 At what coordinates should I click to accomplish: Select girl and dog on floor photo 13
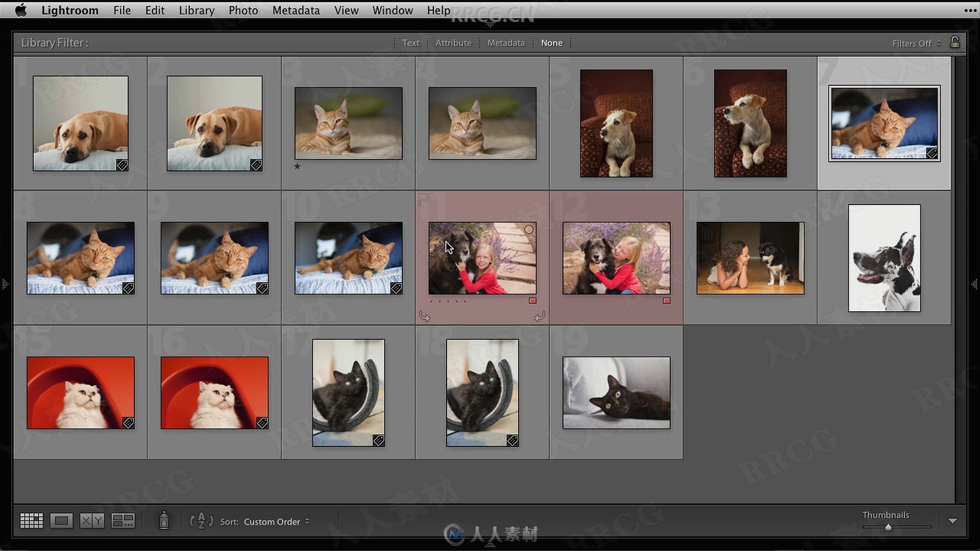tap(750, 258)
